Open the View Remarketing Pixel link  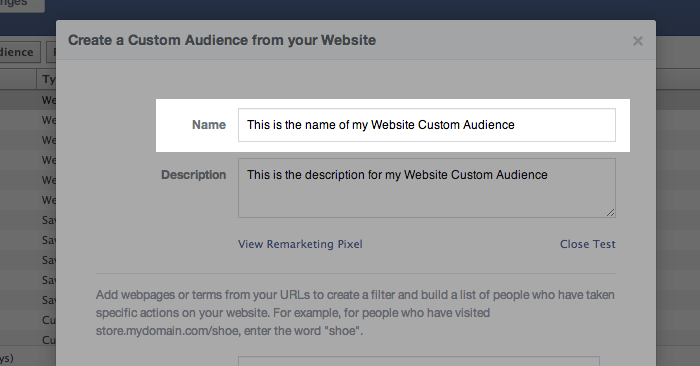click(x=300, y=244)
